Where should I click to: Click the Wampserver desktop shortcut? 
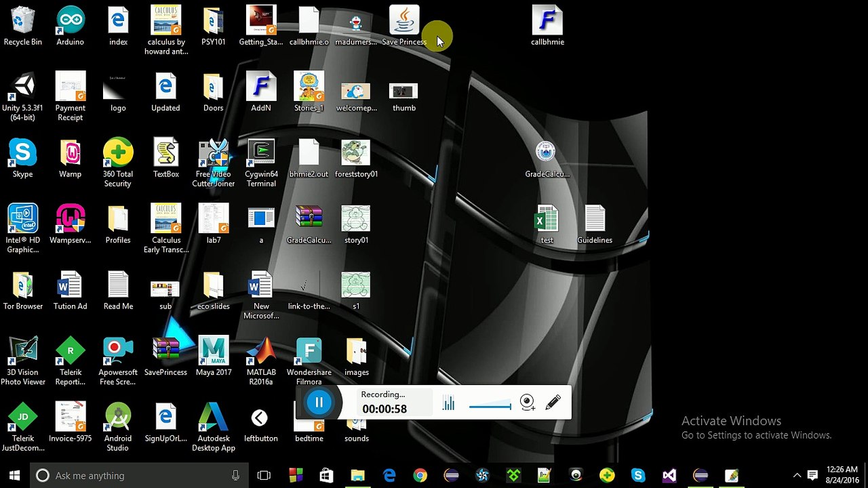coord(71,224)
